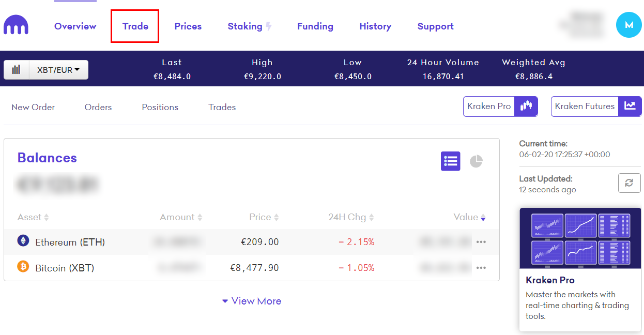The image size is (644, 335).
Task: Click the Kraken logo icon
Action: 16,25
